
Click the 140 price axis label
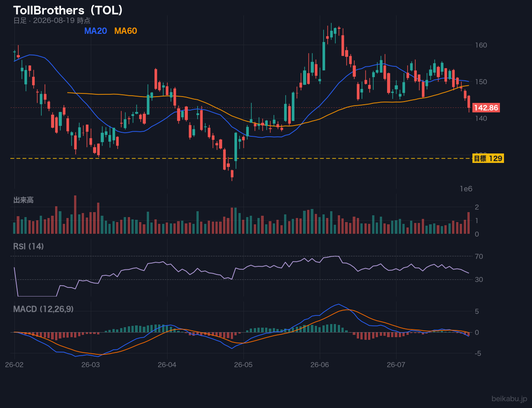tap(481, 118)
